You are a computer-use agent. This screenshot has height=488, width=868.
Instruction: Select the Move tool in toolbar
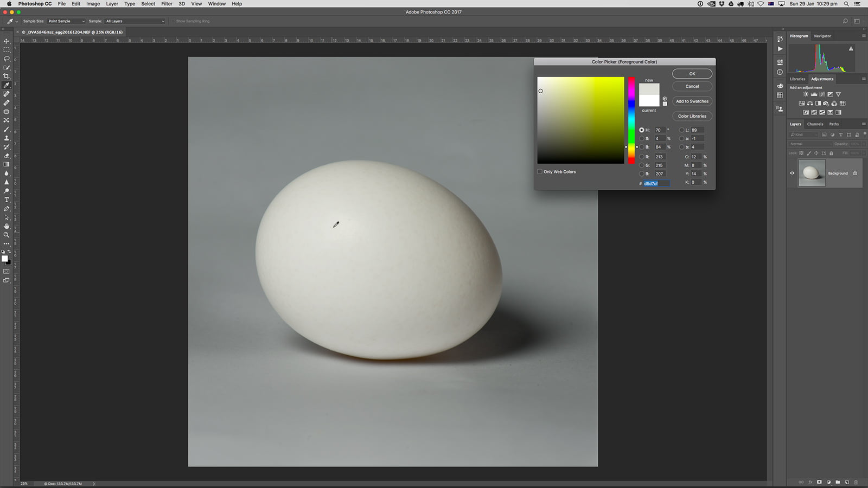click(7, 41)
